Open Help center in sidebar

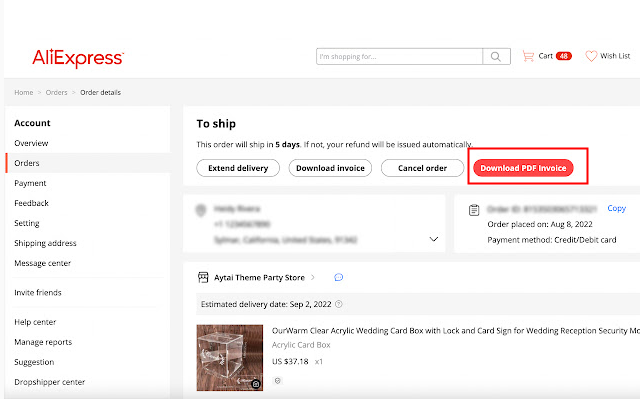[x=35, y=322]
